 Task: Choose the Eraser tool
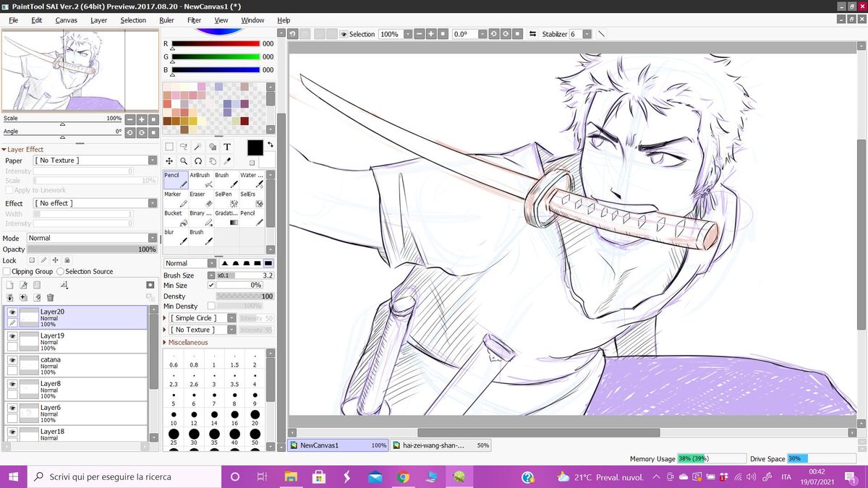[x=200, y=199]
